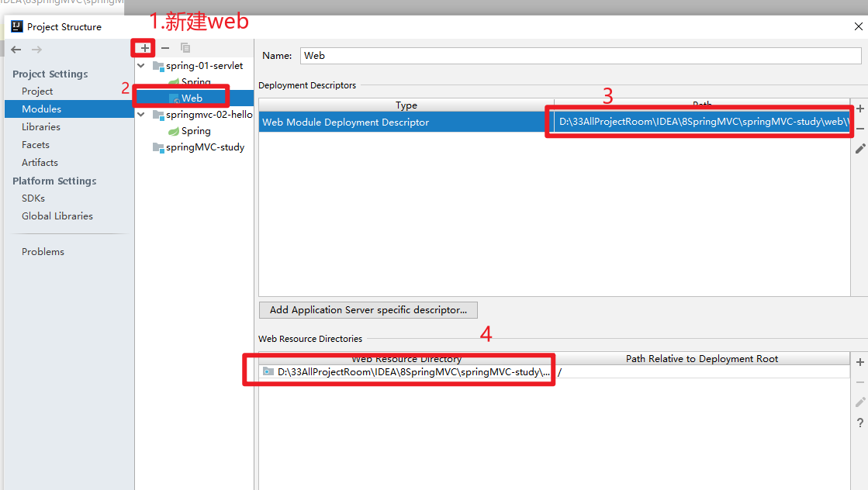Edit web resource directory with pencil
Image resolution: width=868 pixels, height=490 pixels.
click(x=860, y=402)
